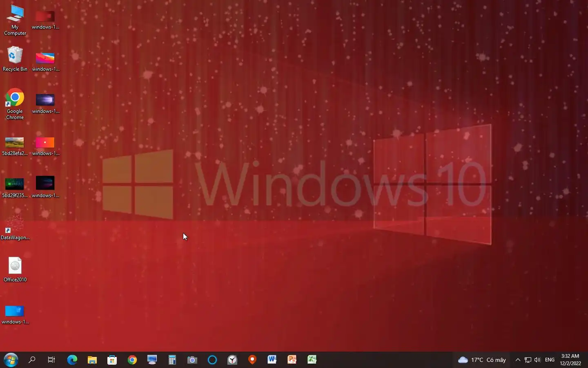Select the blue windows-1 image below Office2010
The image size is (588, 368).
(15, 315)
